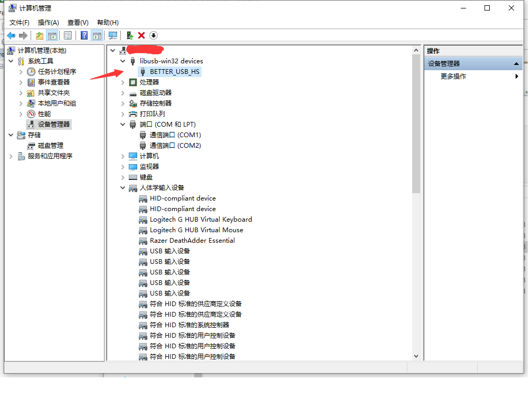Click the device list scroll down arrow

(416, 356)
